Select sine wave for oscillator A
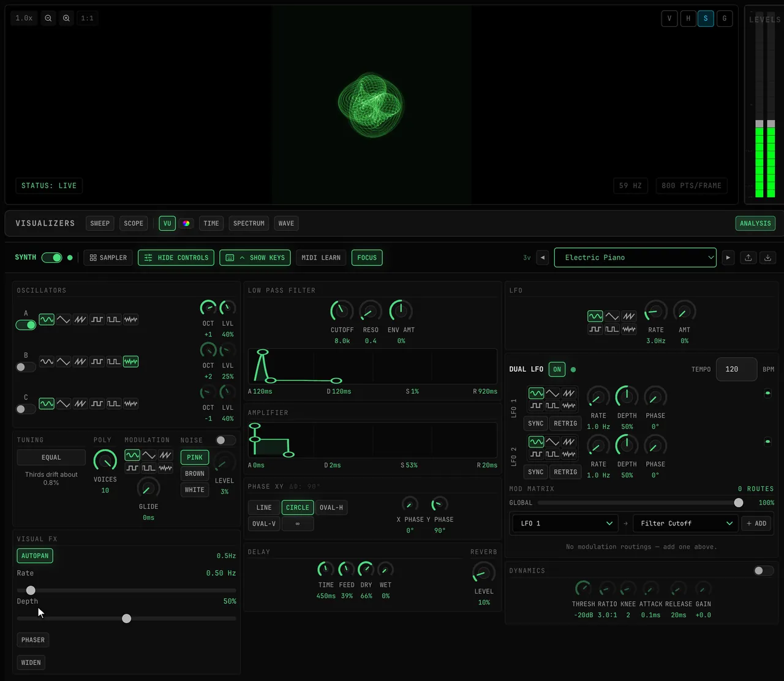Image resolution: width=784 pixels, height=681 pixels. coord(47,319)
